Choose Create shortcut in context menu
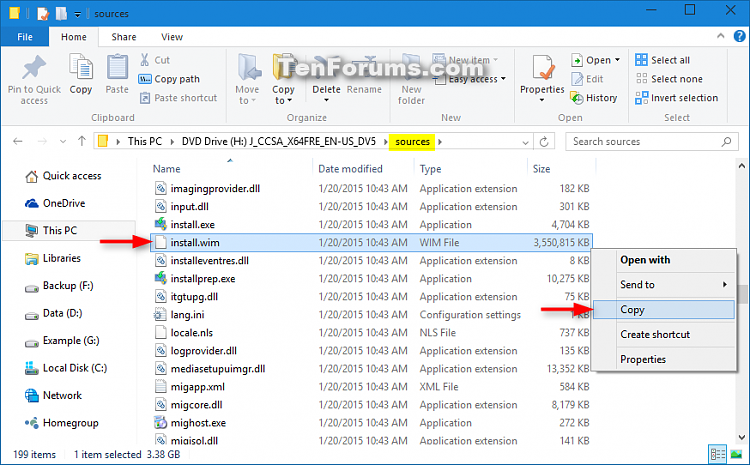 point(664,334)
